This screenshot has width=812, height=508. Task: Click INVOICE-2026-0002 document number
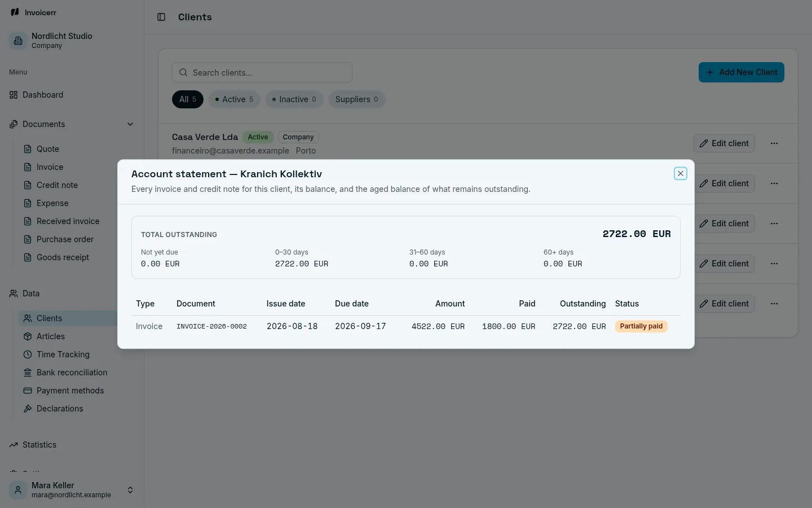coord(211,326)
